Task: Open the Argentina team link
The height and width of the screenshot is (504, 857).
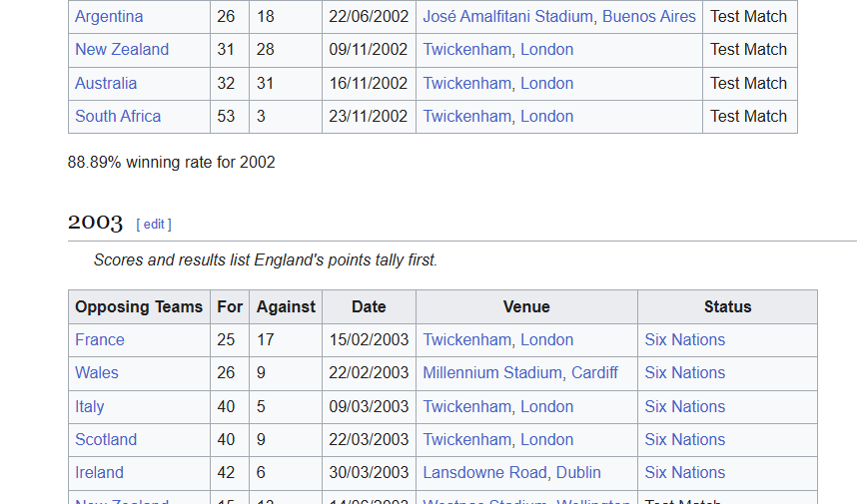Action: pos(109,16)
